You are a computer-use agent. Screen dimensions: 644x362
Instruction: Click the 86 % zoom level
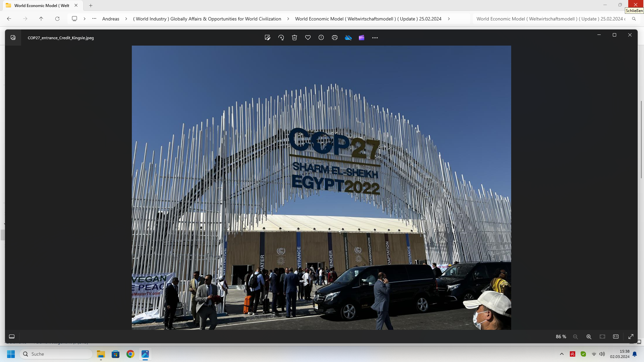click(x=561, y=337)
